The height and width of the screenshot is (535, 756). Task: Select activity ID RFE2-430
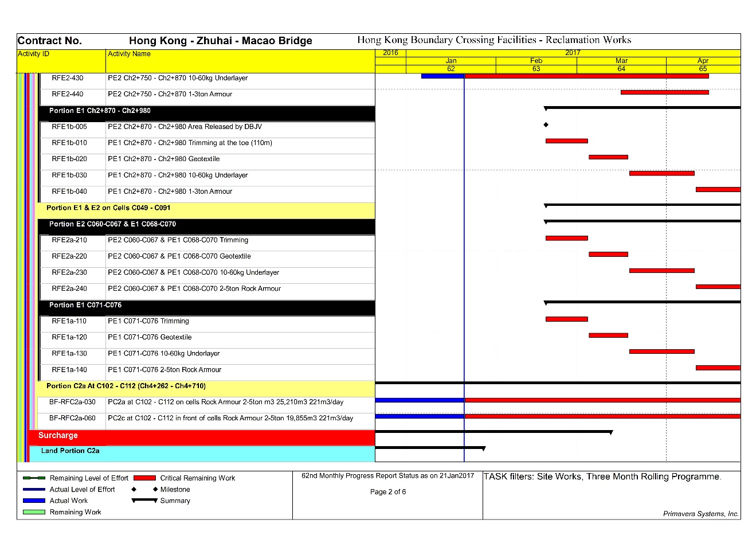pos(67,78)
